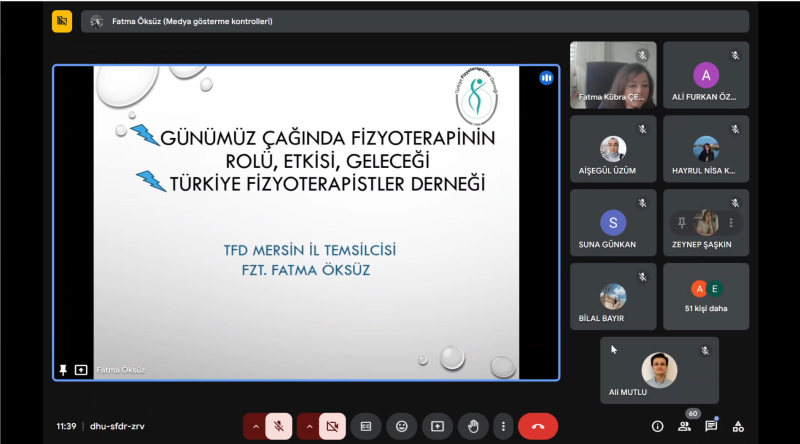800x444 pixels.
Task: Open the 51 kişi daha tile
Action: [x=706, y=297]
